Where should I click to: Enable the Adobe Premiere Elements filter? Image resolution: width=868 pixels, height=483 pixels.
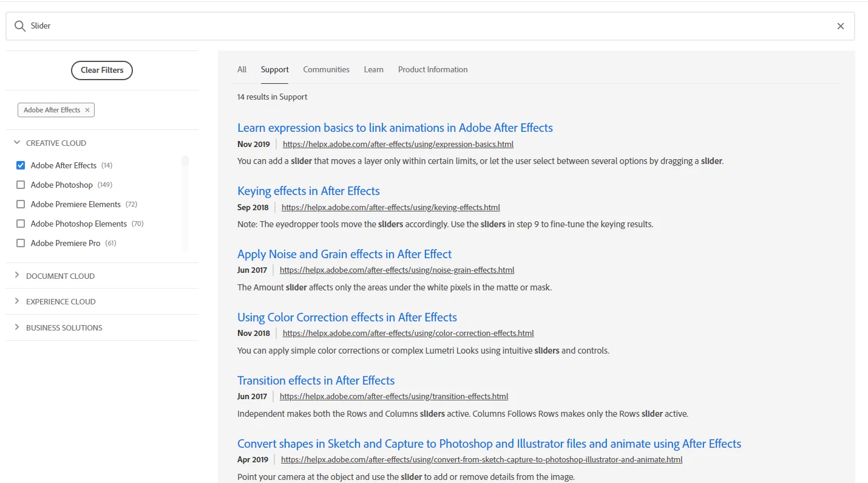pos(21,204)
